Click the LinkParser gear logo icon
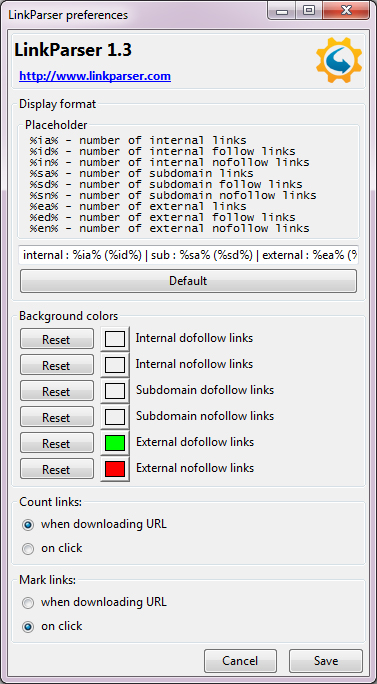The width and height of the screenshot is (377, 684). (x=339, y=60)
